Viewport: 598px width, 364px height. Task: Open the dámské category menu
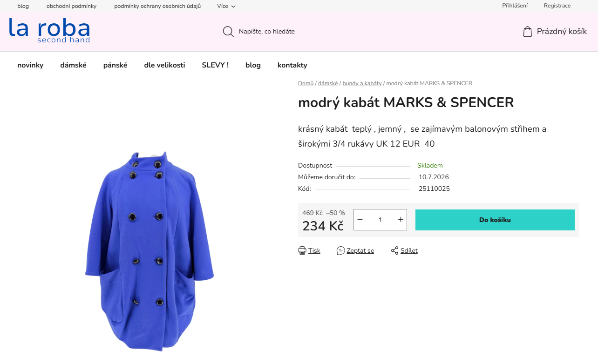73,65
